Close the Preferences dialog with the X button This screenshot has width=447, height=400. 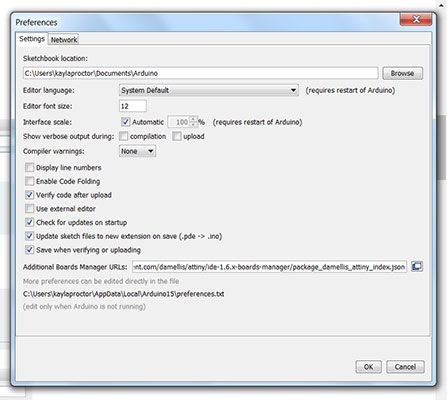416,19
